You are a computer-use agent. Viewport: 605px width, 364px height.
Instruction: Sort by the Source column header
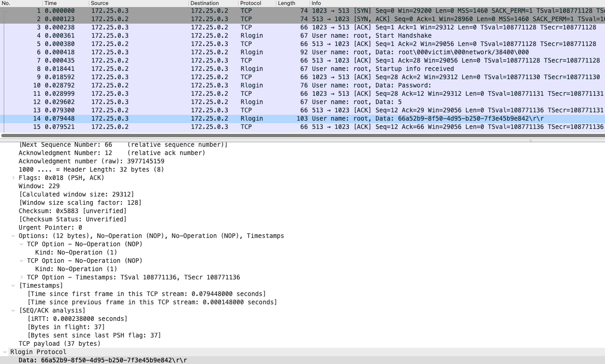(x=139, y=3)
